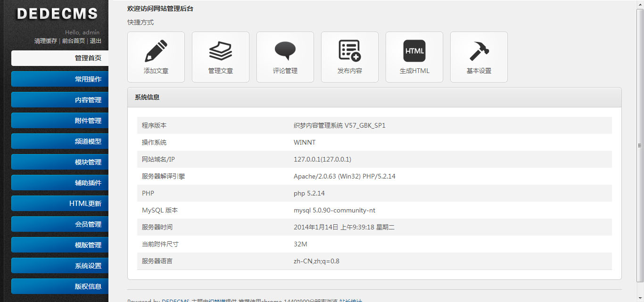Viewport: 644px width, 302px height.
Task: Open the 系统设置 sidebar menu
Action: (x=60, y=266)
